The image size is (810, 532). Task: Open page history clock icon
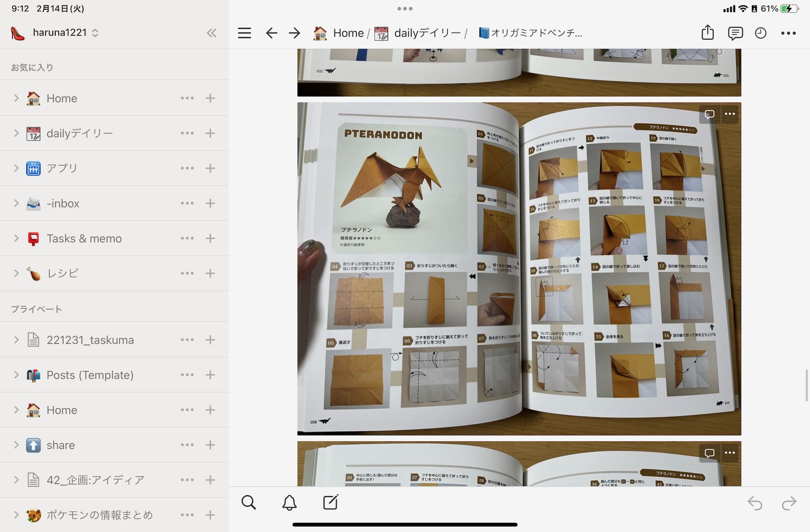(x=761, y=33)
